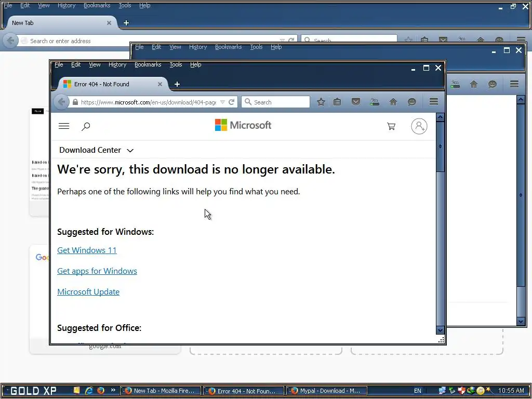Go to home page in front window
The width and height of the screenshot is (532, 399).
coord(393,102)
